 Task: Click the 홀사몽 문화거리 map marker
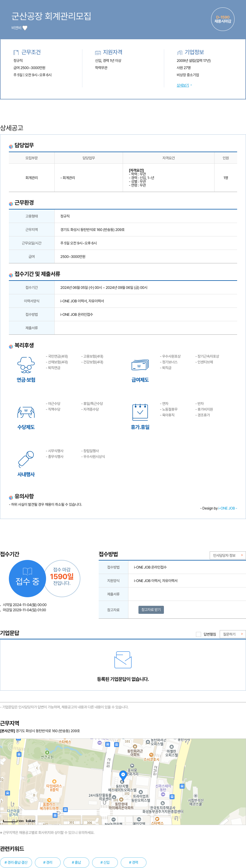[132, 766]
